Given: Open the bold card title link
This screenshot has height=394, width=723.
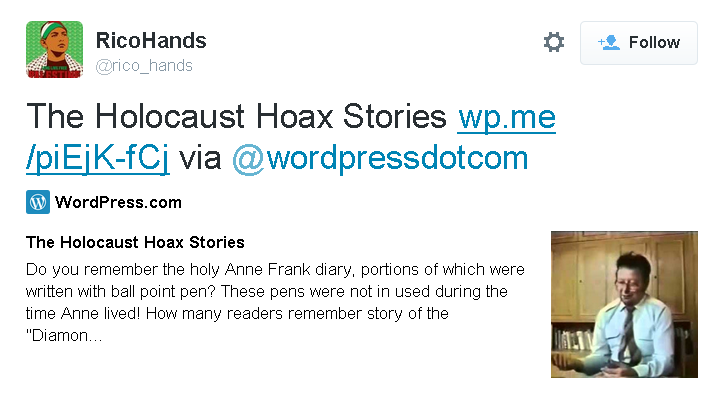Looking at the screenshot, I should pyautogui.click(x=135, y=242).
